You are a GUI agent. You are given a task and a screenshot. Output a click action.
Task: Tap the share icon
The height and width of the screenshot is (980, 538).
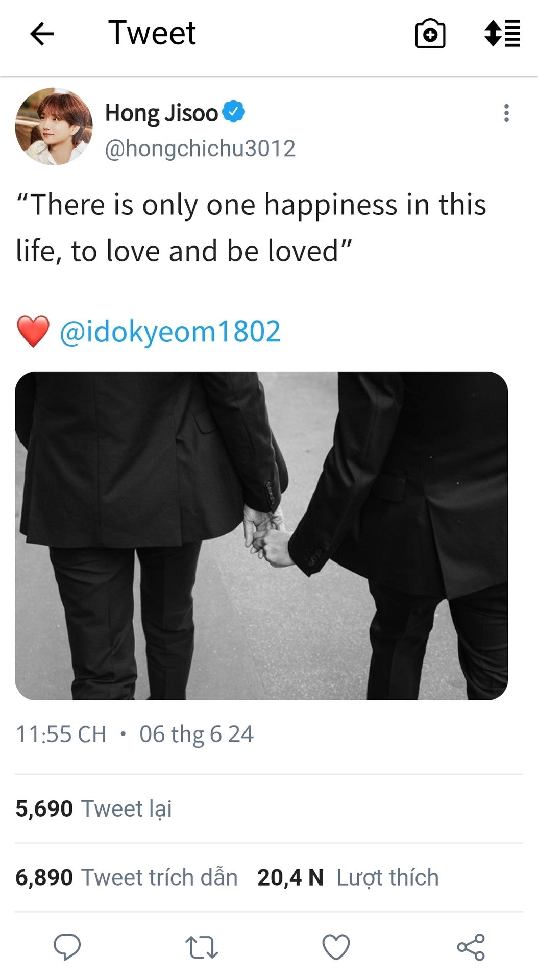point(471,947)
